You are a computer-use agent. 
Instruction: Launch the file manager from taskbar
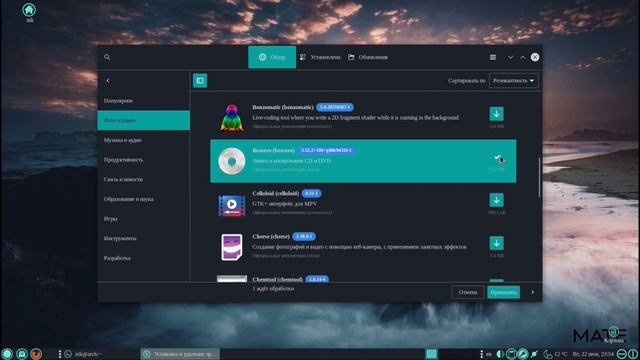point(22,354)
